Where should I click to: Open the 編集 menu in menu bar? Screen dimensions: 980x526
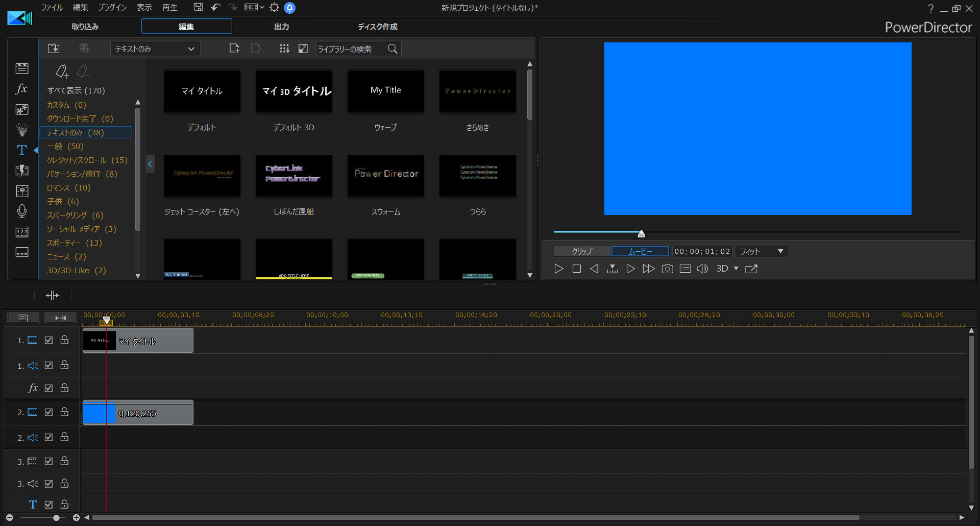point(81,7)
